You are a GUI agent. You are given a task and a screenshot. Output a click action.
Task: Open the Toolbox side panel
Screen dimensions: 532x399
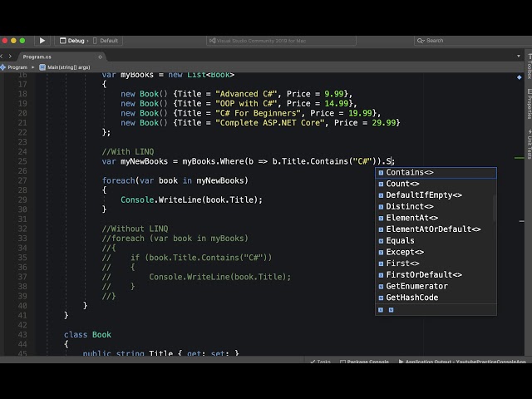[x=529, y=66]
